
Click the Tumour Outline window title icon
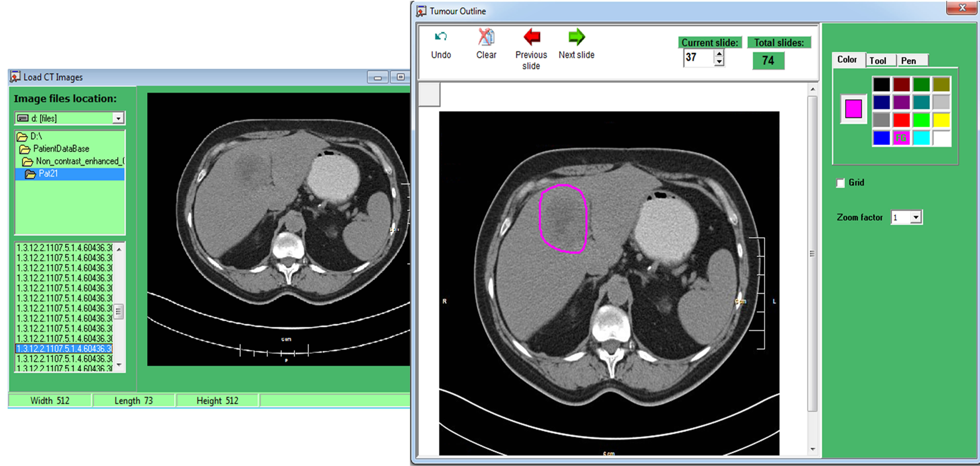pos(421,11)
